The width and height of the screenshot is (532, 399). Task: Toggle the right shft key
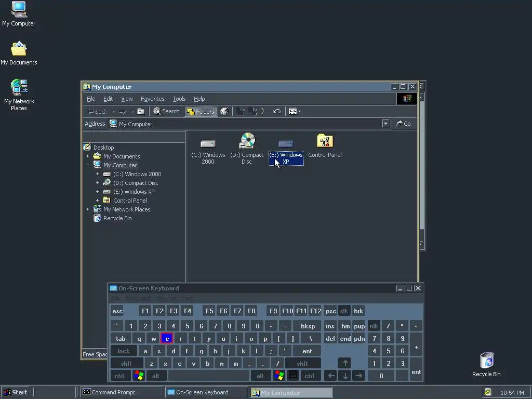click(302, 363)
